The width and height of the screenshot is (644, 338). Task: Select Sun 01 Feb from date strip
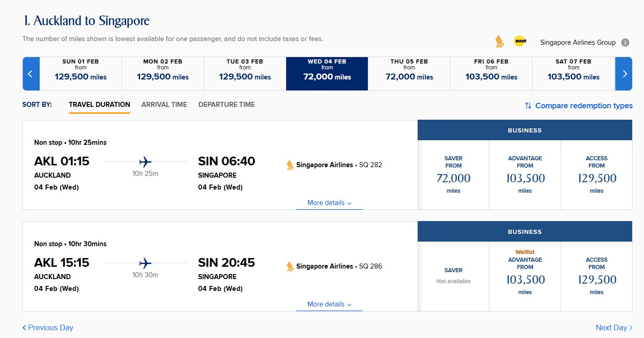80,74
